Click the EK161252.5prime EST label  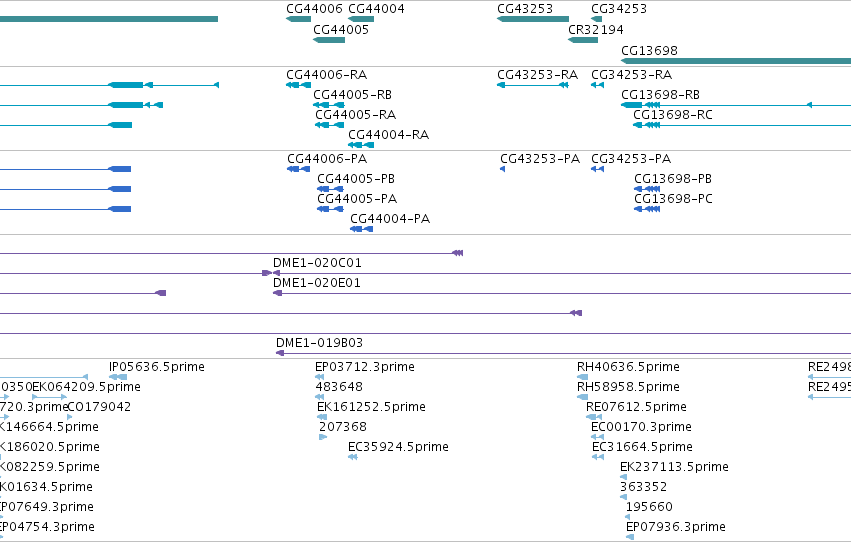coord(371,407)
